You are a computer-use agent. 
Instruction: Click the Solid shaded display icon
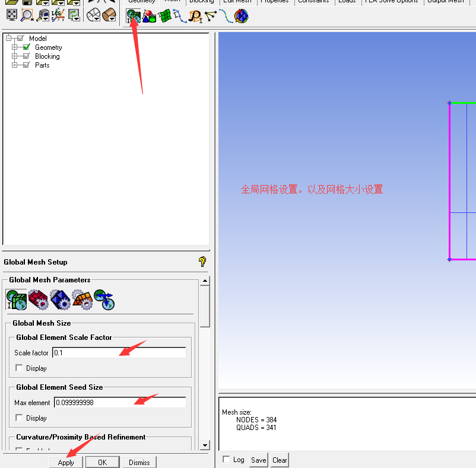(x=109, y=15)
